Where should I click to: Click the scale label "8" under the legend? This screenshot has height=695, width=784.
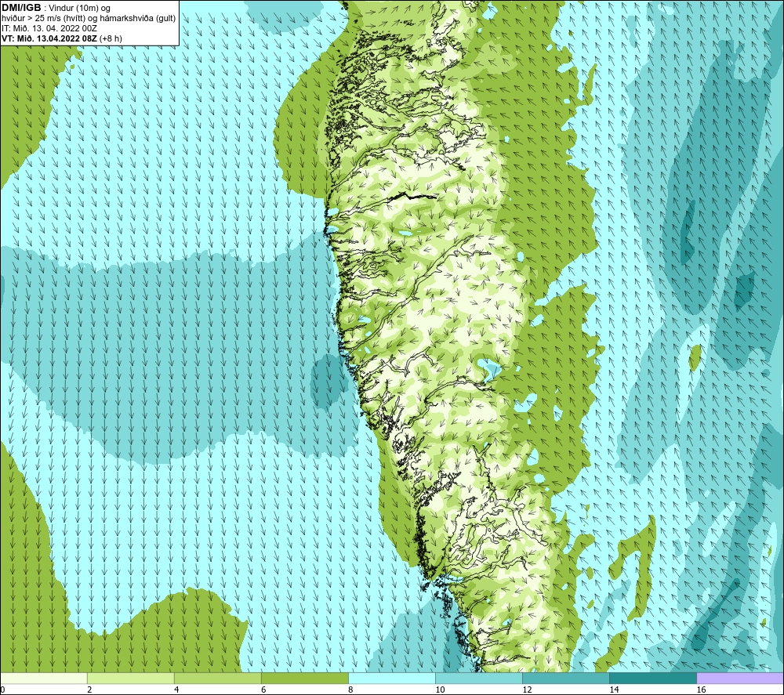(350, 690)
